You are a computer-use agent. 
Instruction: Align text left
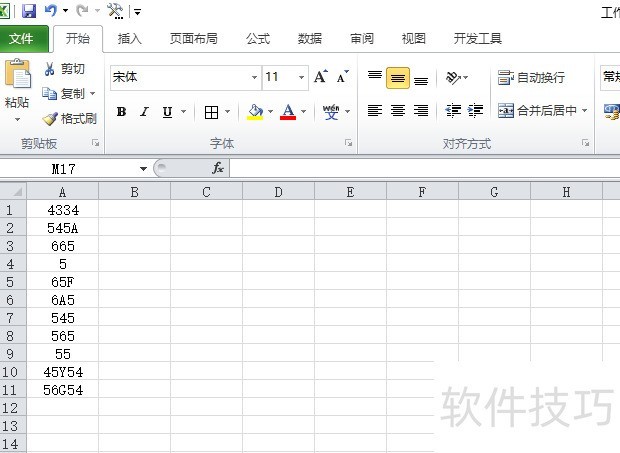tap(375, 111)
